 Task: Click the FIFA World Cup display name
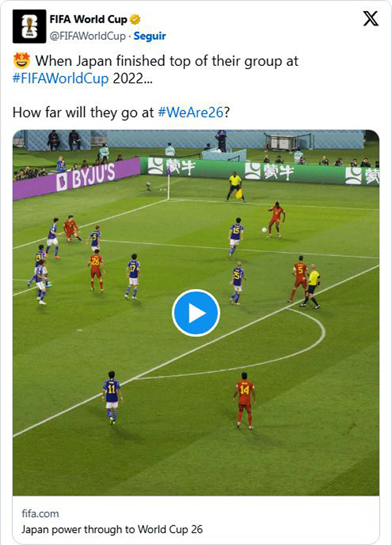coord(89,20)
